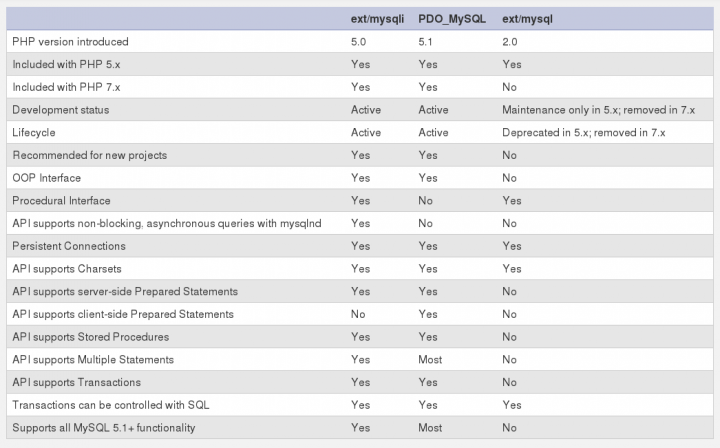Click the ext/mysqli column header
720x448 pixels.
(375, 19)
